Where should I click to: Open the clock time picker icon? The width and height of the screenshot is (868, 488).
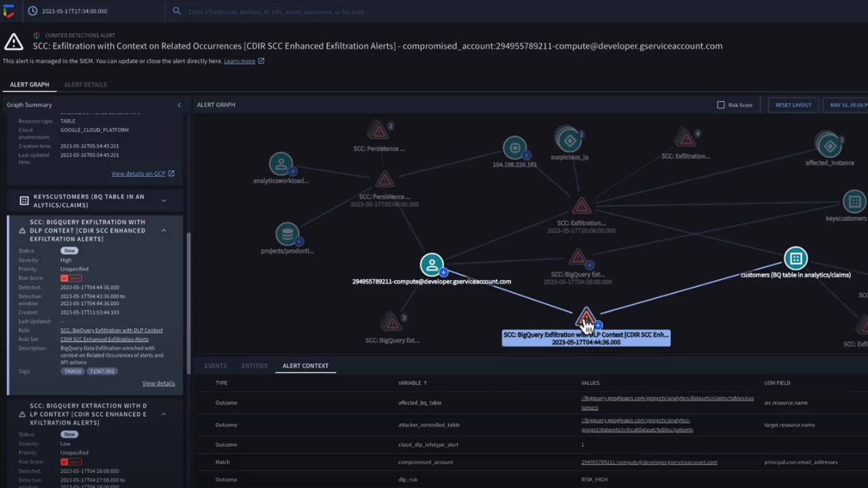[x=33, y=11]
